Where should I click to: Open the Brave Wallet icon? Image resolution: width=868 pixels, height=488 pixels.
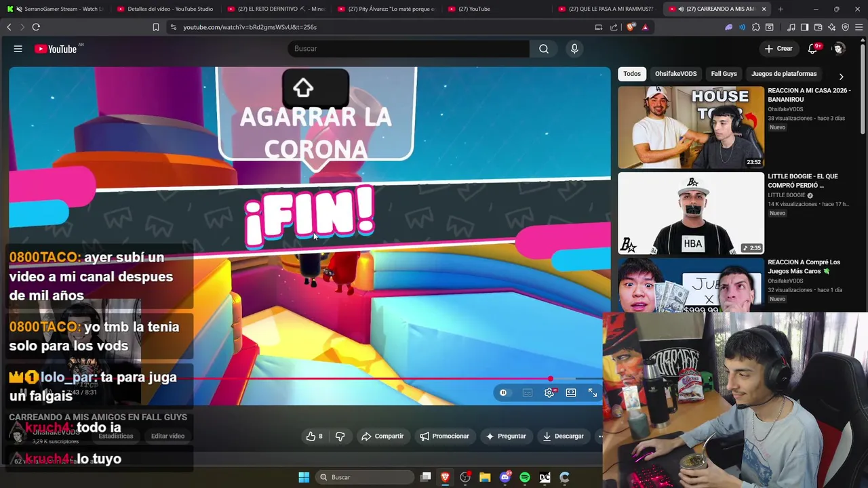pyautogui.click(x=818, y=27)
